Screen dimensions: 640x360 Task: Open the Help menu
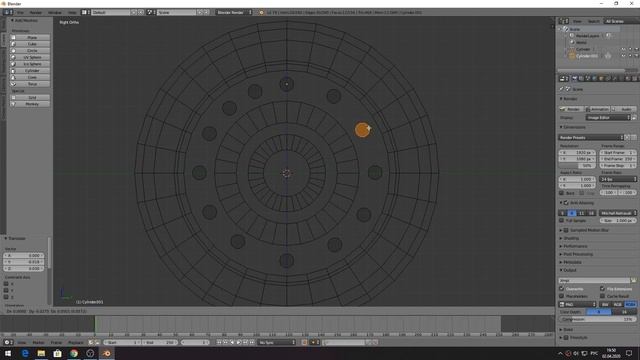pos(72,12)
